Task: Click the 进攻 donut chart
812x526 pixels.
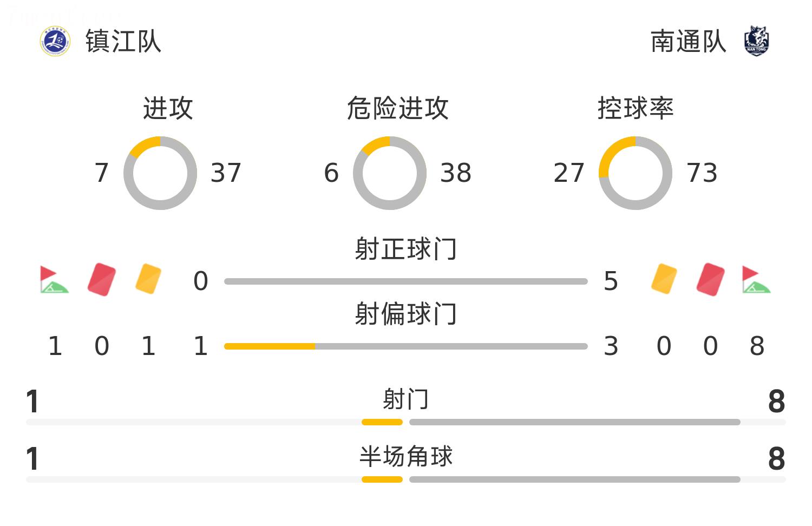Action: click(160, 173)
